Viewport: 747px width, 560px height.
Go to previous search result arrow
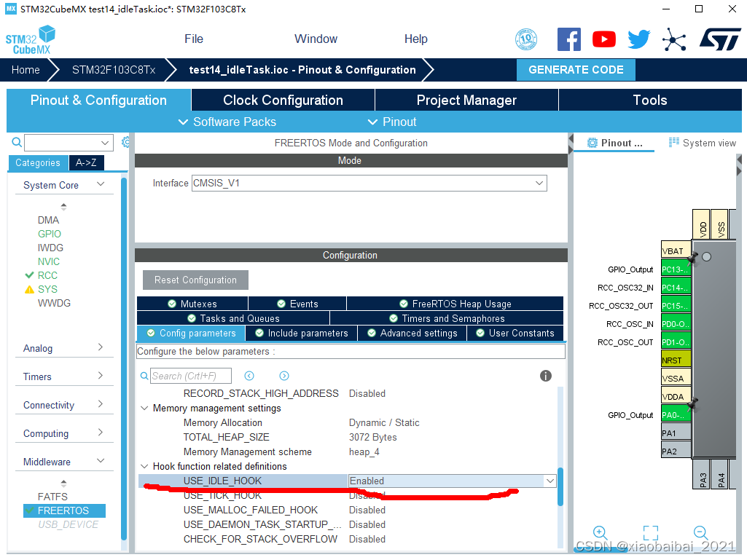[x=249, y=376]
